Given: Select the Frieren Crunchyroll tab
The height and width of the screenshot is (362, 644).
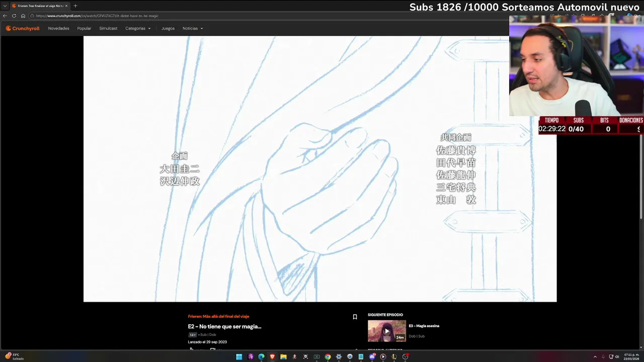Looking at the screenshot, I should tap(40, 6).
